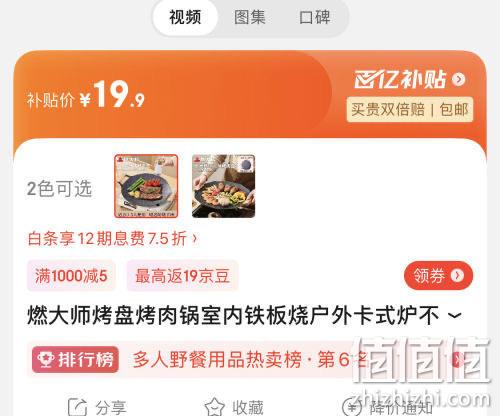Click the share icon

(x=77, y=407)
